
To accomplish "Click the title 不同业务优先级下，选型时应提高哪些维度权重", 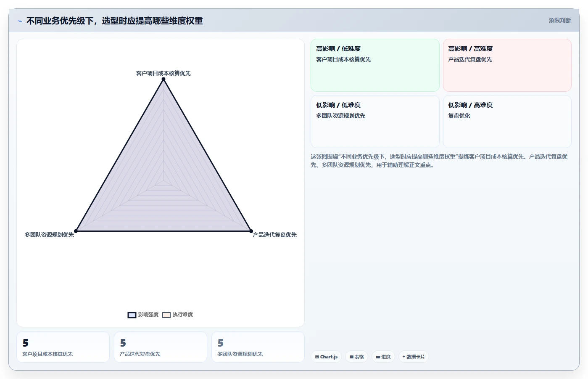I will point(114,21).
